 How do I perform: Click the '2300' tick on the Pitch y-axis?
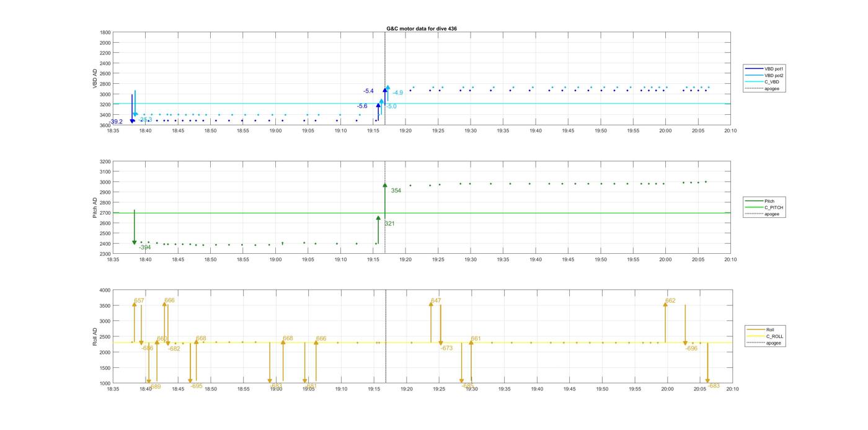click(105, 254)
